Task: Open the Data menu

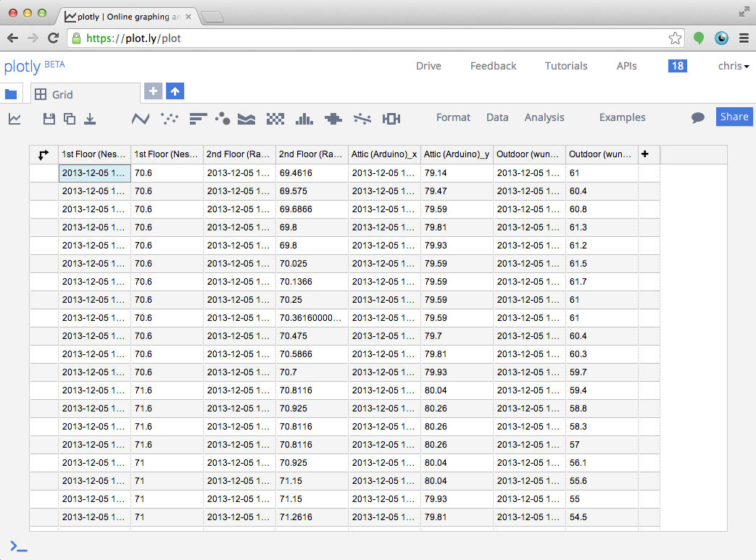Action: click(x=497, y=117)
